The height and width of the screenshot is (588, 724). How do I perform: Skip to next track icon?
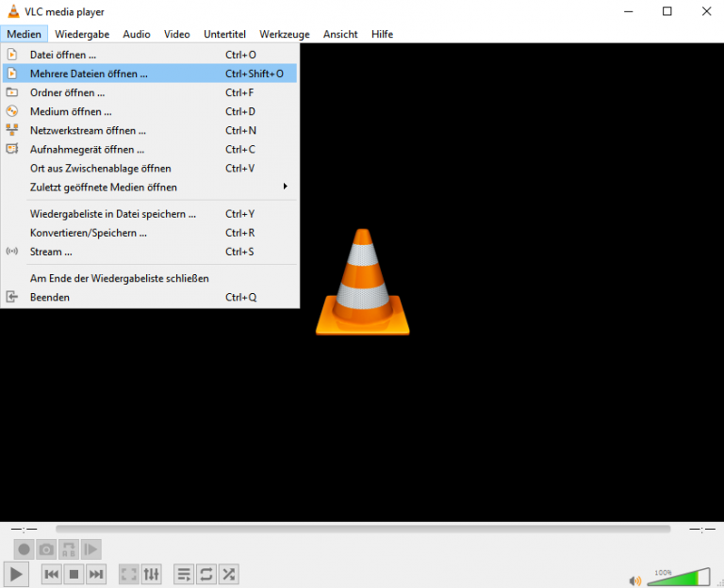(x=96, y=574)
